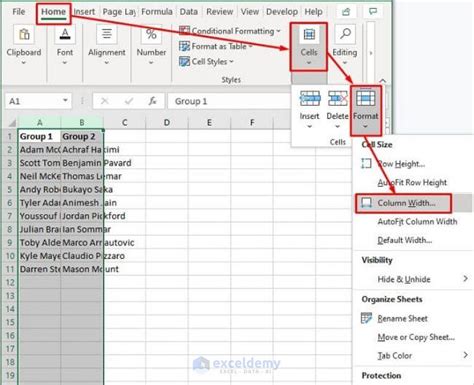Screen dimensions: 474x385
Task: Open the Data ribbon tab
Action: point(189,12)
